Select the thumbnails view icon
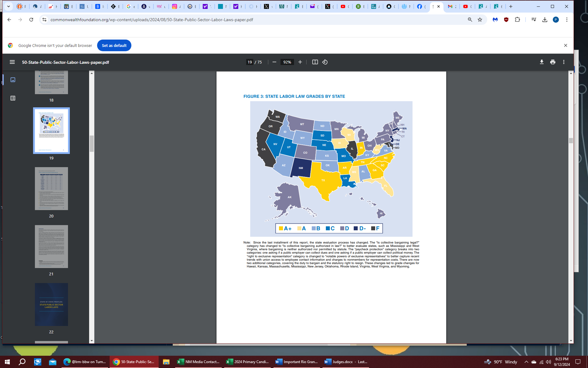 (13, 80)
